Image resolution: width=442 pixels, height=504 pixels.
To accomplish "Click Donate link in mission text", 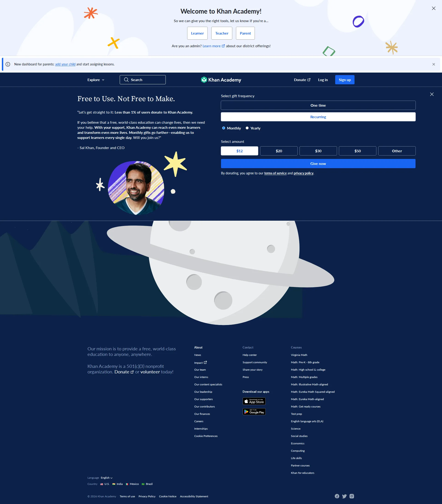I will (124, 372).
